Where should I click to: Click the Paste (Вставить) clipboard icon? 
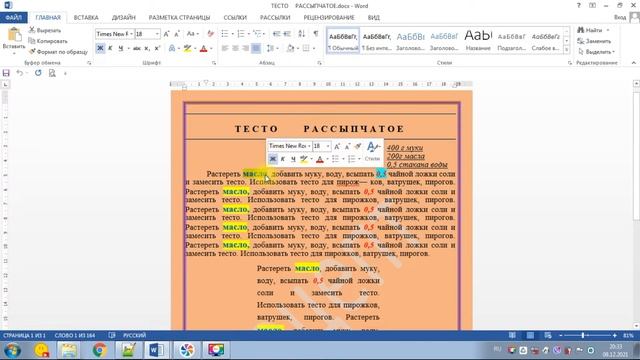(14, 35)
